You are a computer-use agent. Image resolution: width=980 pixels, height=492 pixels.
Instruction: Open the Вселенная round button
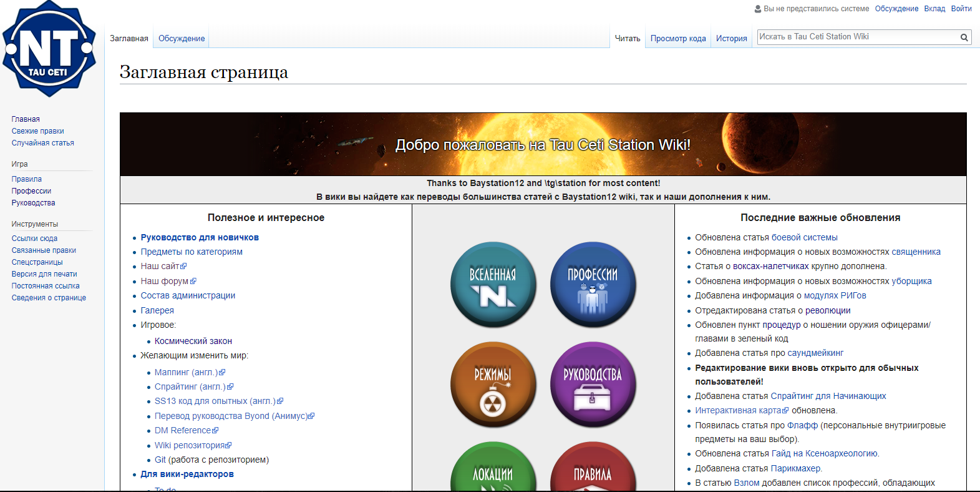tap(493, 285)
